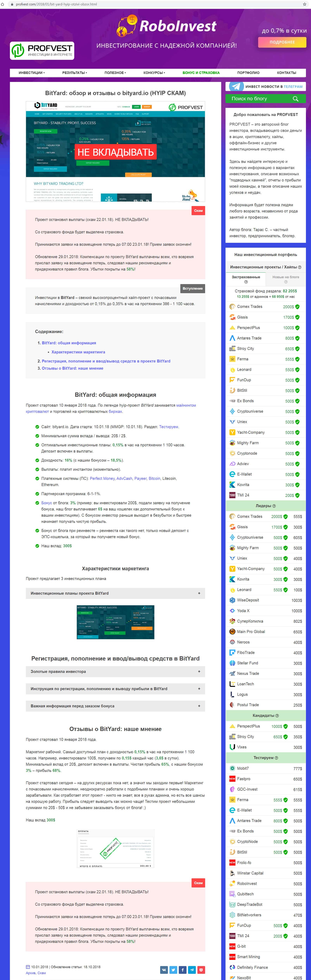
Task: Click the RoboInvest banner logo
Action: pos(167,26)
